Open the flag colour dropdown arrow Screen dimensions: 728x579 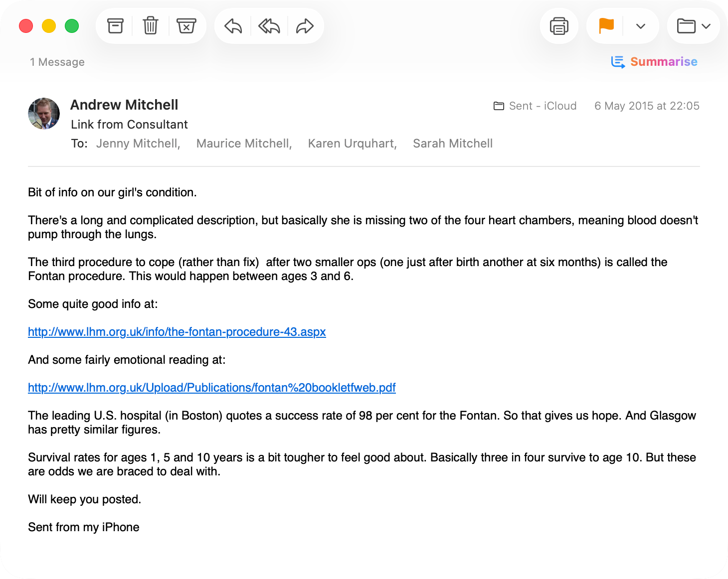click(641, 26)
